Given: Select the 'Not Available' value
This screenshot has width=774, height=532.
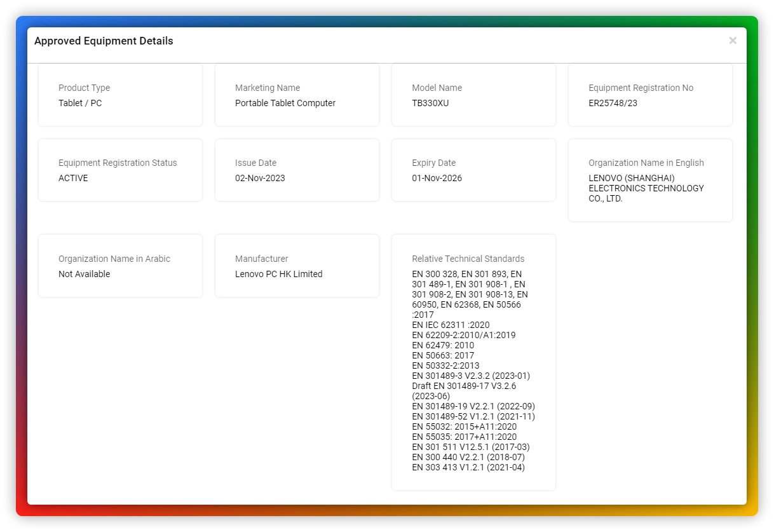Looking at the screenshot, I should click(85, 274).
